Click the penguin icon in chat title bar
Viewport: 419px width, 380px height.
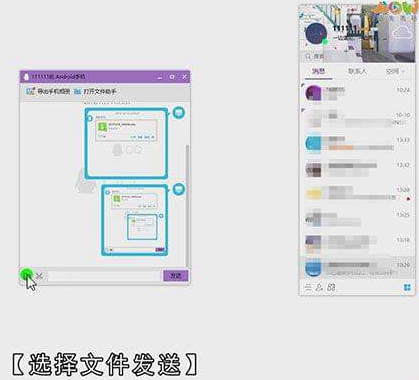[x=26, y=77]
